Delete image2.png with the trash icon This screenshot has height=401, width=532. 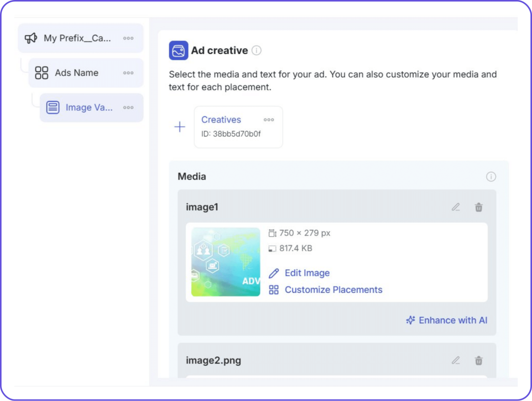coord(479,361)
